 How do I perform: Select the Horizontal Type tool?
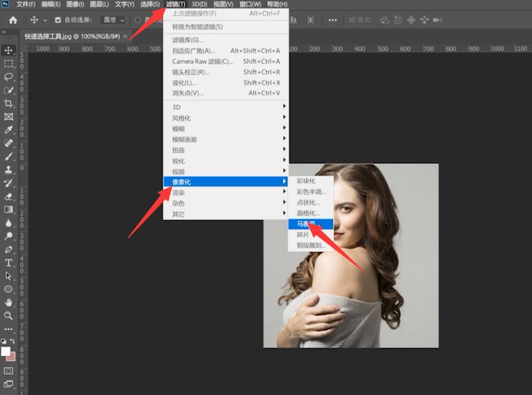click(8, 263)
